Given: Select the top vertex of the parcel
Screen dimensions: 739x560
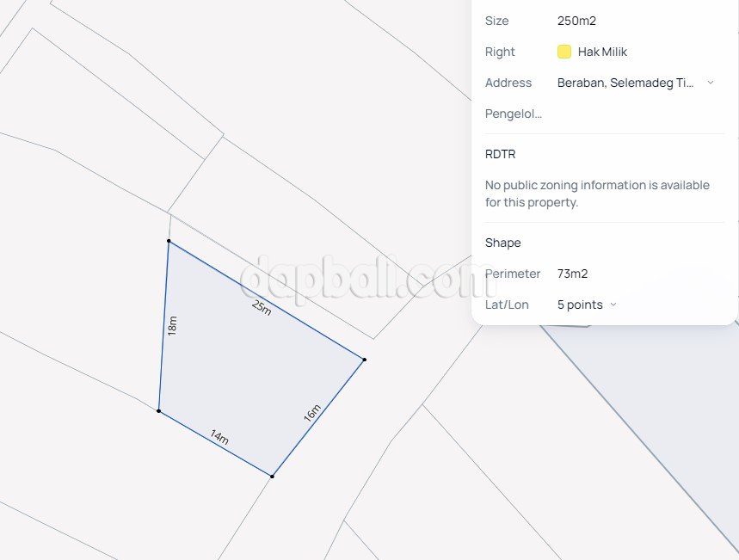Looking at the screenshot, I should 169,241.
